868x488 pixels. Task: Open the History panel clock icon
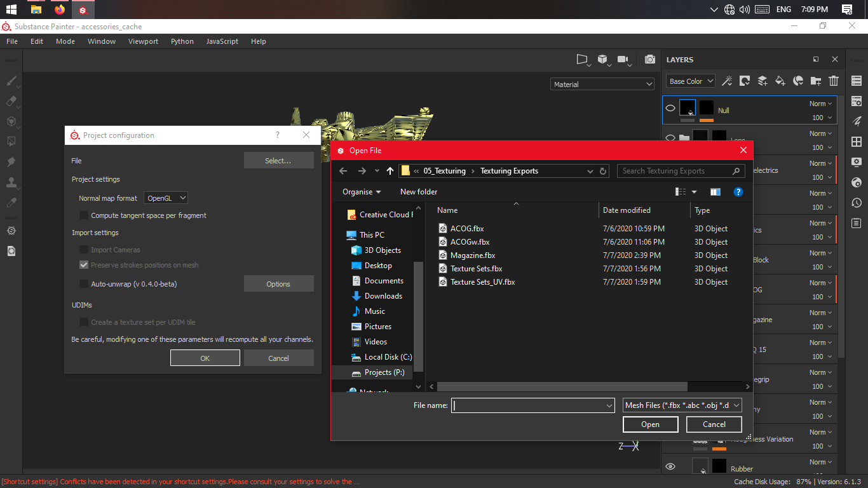[857, 203]
